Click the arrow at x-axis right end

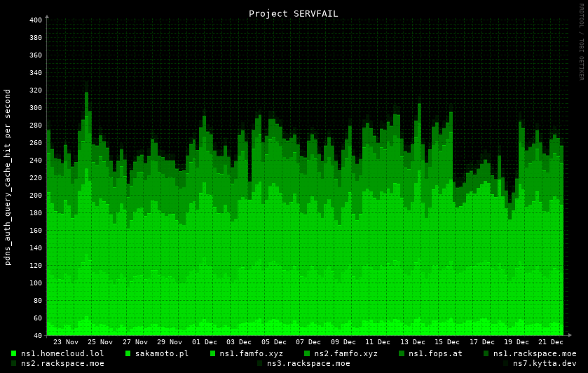tap(569, 335)
